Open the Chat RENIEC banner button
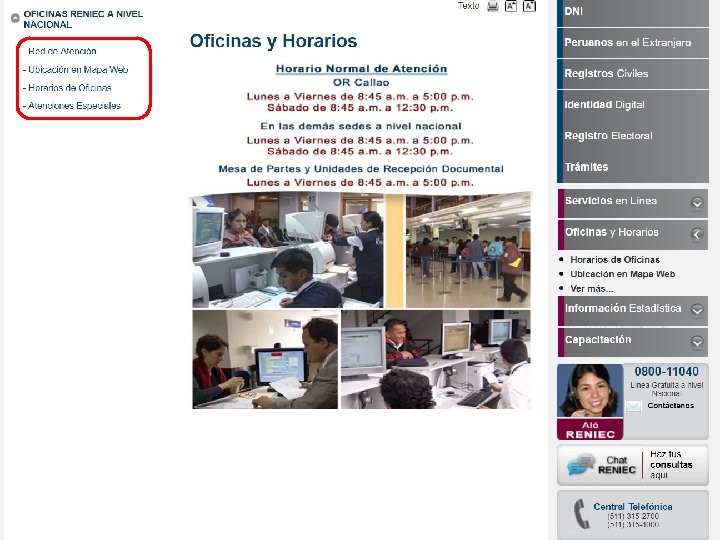 pyautogui.click(x=633, y=465)
